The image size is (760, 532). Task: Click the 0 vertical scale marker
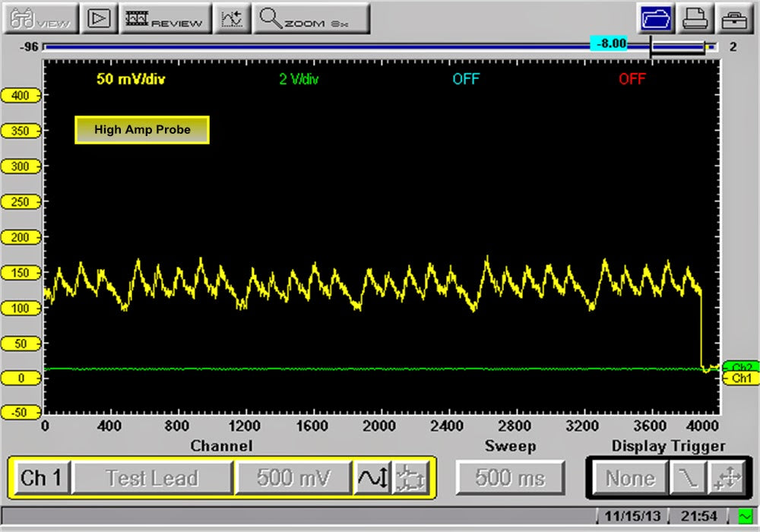(x=21, y=378)
